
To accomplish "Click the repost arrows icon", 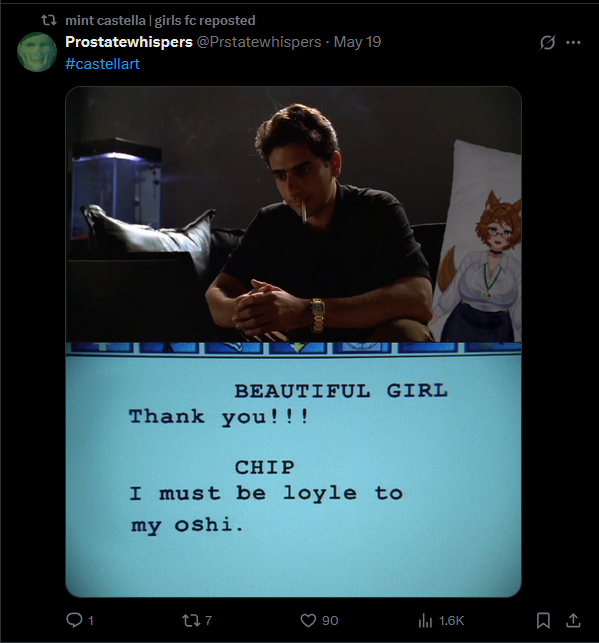I will click(x=191, y=620).
